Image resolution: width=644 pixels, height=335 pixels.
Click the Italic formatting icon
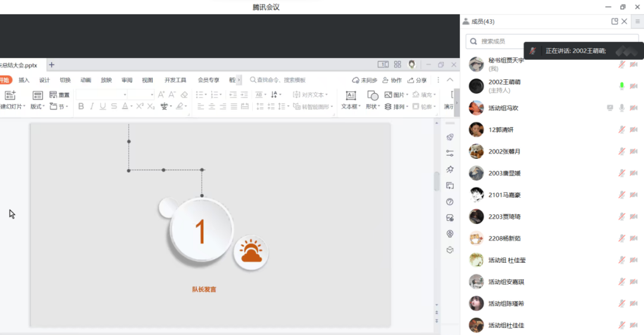click(x=92, y=106)
